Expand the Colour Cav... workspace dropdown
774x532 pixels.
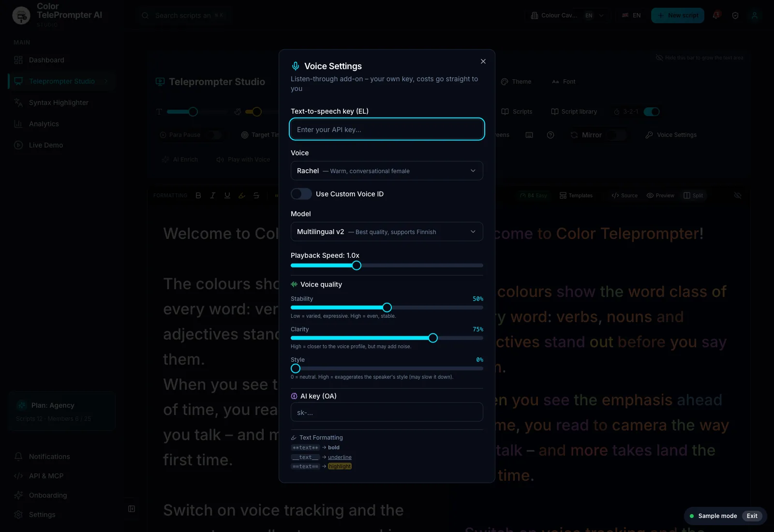click(x=568, y=15)
